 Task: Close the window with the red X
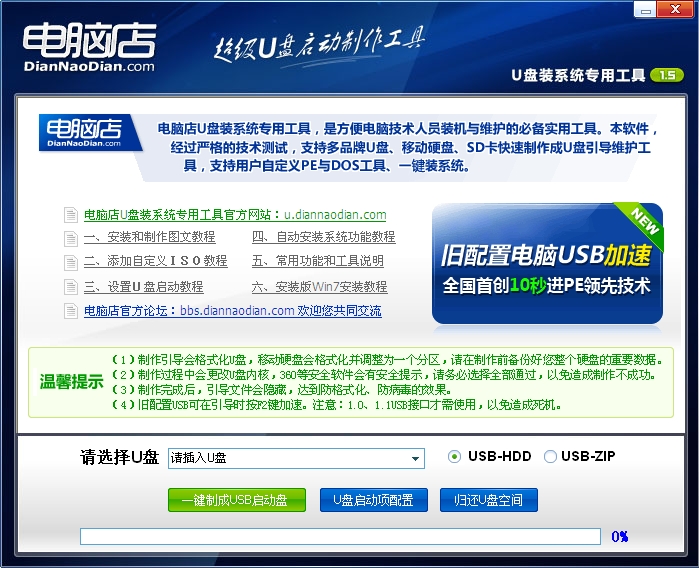675,9
